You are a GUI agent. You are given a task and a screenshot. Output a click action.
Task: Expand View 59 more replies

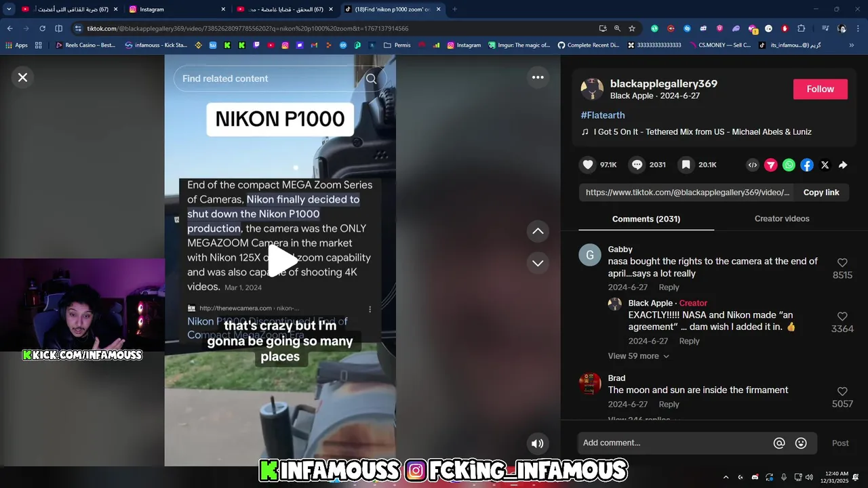tap(639, 356)
